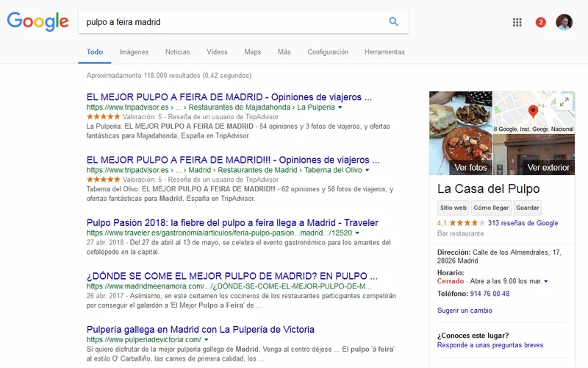Select the Todo tab
Screen dimensions: 588x368
point(95,52)
